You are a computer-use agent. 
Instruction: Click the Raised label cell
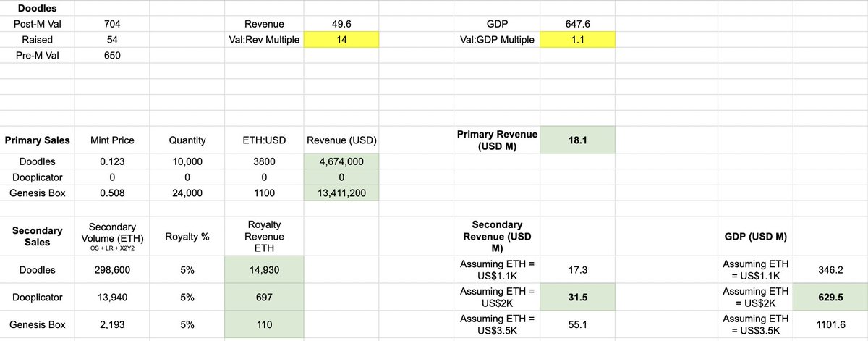(38, 40)
